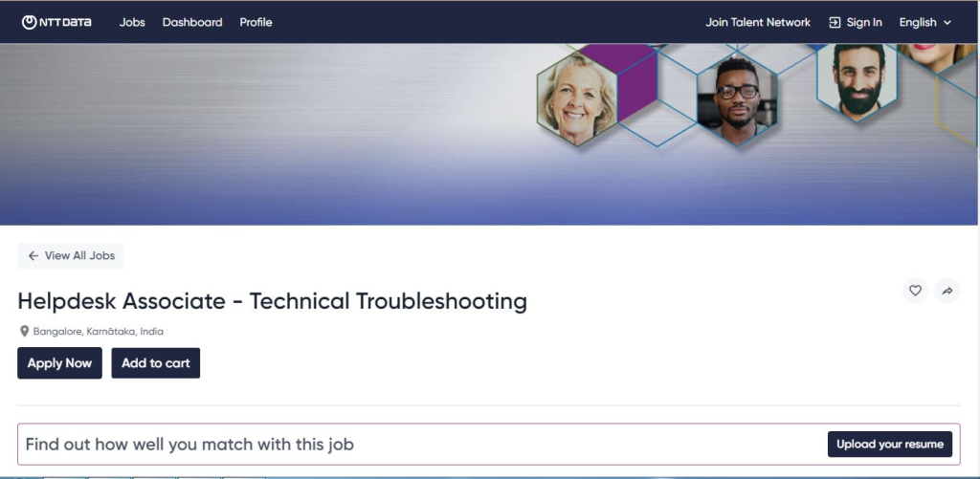The image size is (980, 479).
Task: Click Join Talent Network link
Action: [x=758, y=23]
